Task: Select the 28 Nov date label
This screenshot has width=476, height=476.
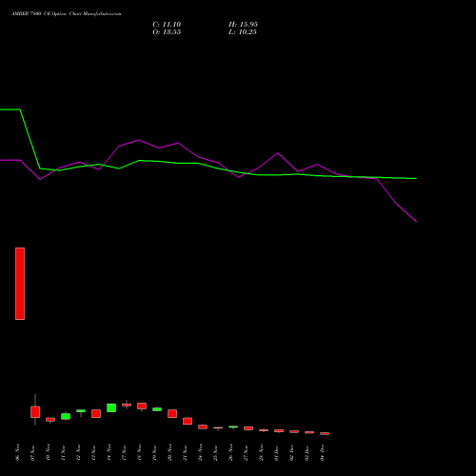Action: tap(261, 452)
